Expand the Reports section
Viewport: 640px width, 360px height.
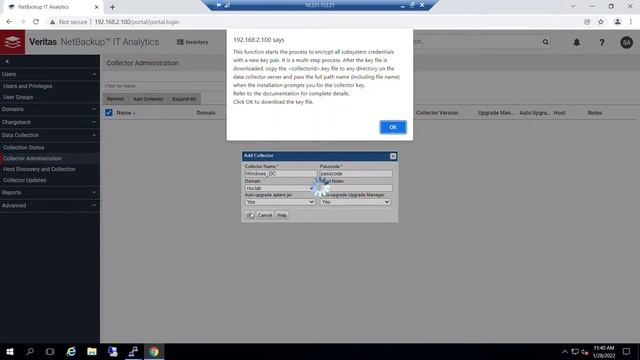(x=49, y=193)
